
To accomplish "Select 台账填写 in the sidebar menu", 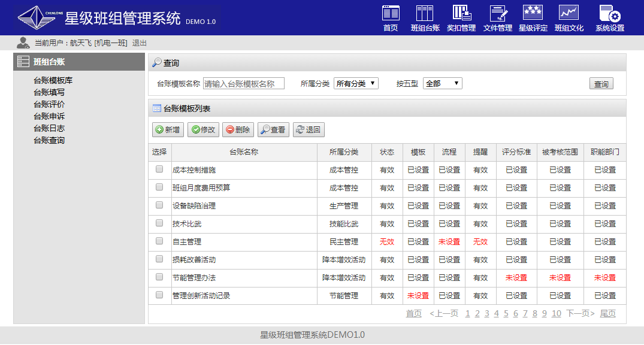I will (x=49, y=92).
